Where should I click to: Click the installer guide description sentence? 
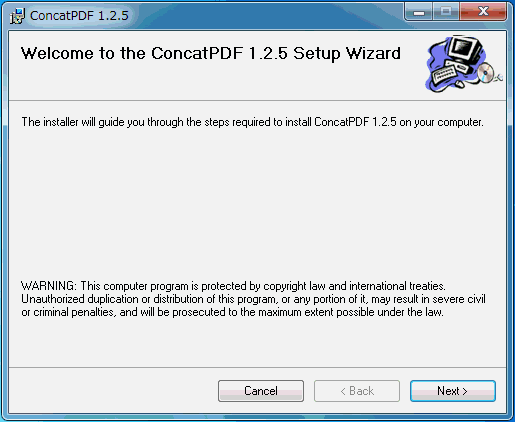(x=252, y=122)
